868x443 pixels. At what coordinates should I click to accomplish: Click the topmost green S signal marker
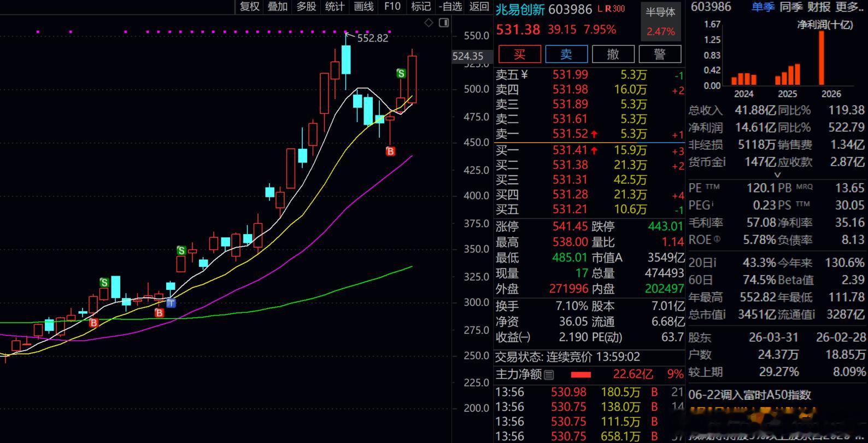401,73
